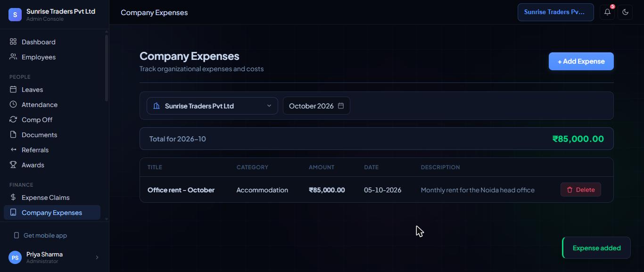This screenshot has width=644, height=272.
Task: Click the Monthly rent for the Noida head office text
Action: click(x=478, y=190)
